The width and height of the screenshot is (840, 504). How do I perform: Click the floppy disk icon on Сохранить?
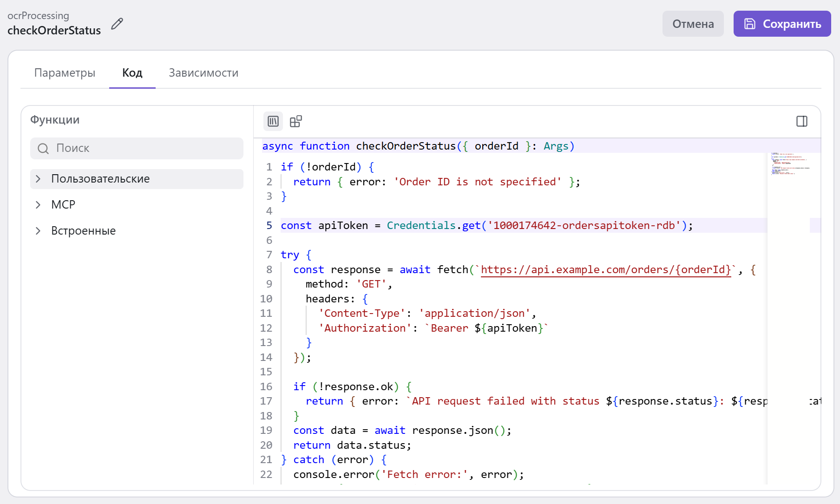click(x=749, y=24)
